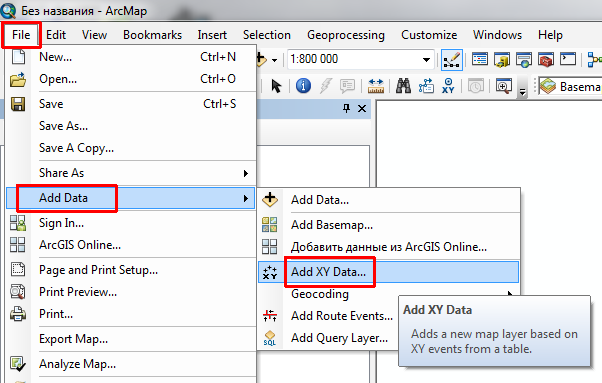Screen dimensions: 602x383
Task: Open the Table of Contents window icon
Action: pos(480,59)
